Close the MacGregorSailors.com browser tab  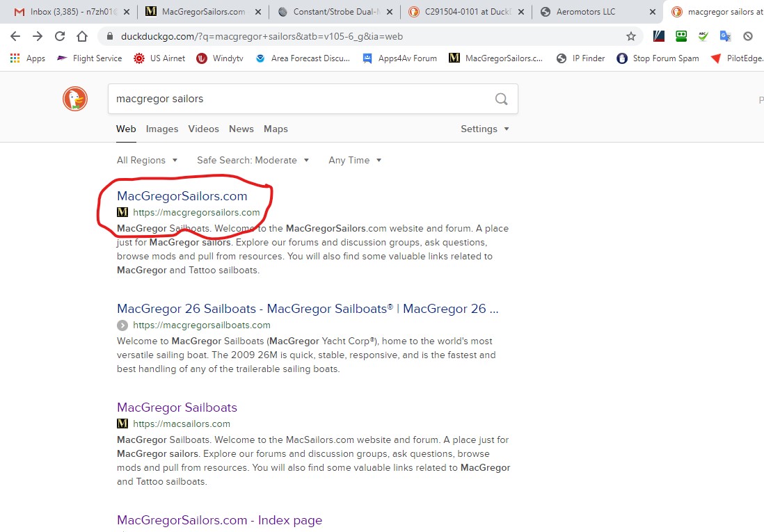click(257, 12)
